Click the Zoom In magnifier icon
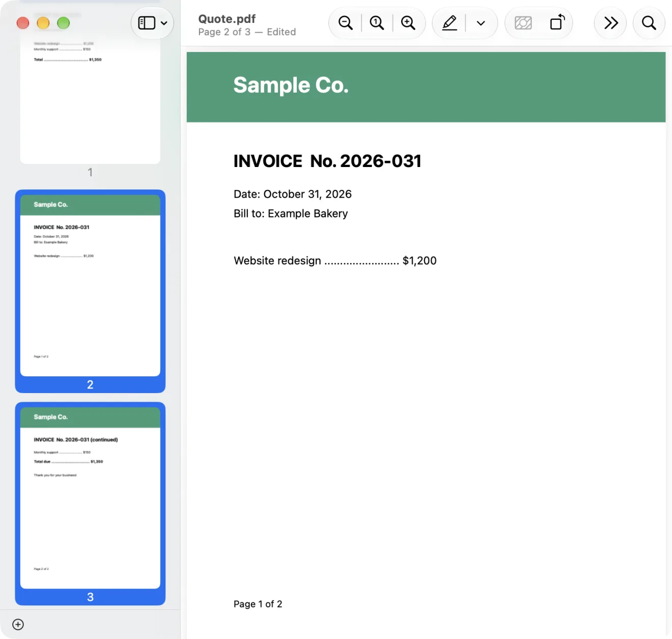672x639 pixels. pos(408,23)
